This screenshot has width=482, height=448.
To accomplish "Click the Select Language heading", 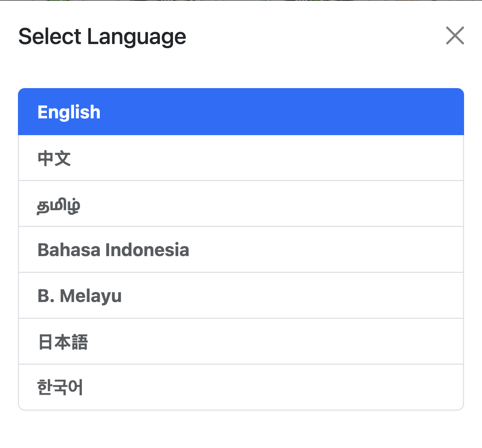I will [x=102, y=36].
